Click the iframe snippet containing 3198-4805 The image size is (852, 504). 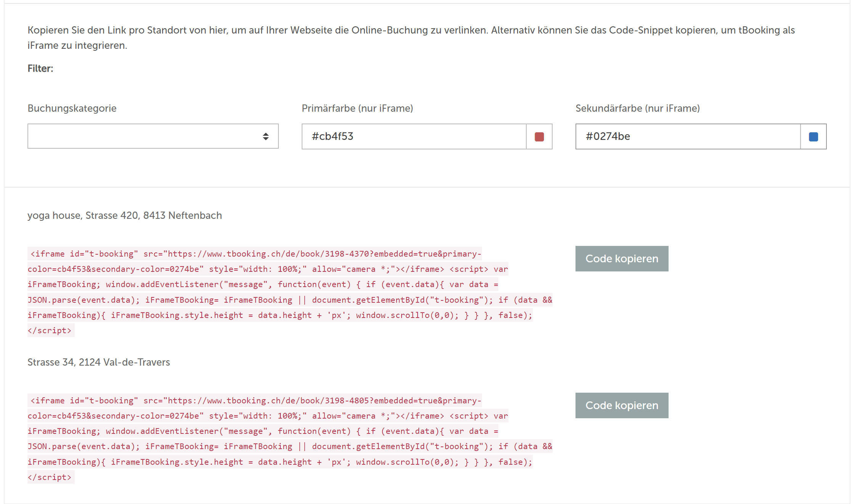click(290, 439)
